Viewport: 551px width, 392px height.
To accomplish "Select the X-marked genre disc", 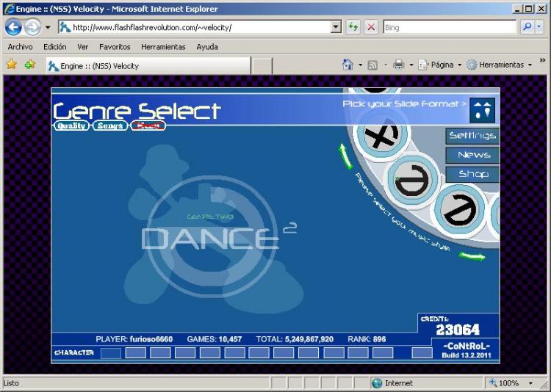I will pos(381,134).
